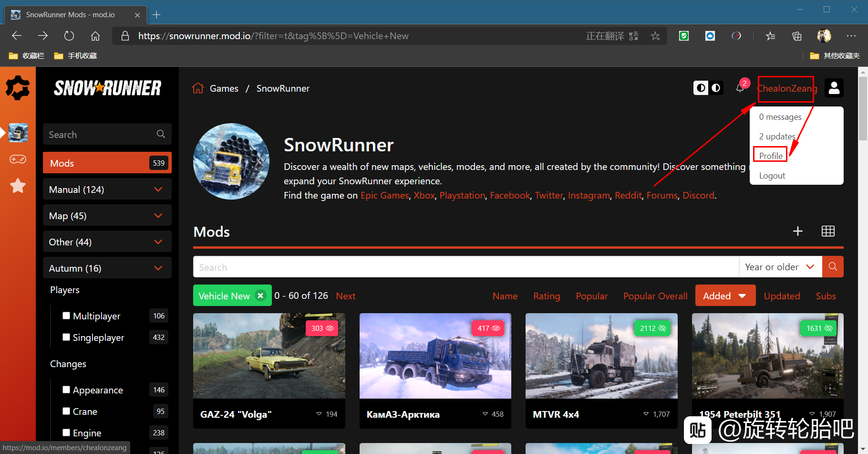Remove the Vehicle New filter tag
Screen dimensions: 868x454
260,296
